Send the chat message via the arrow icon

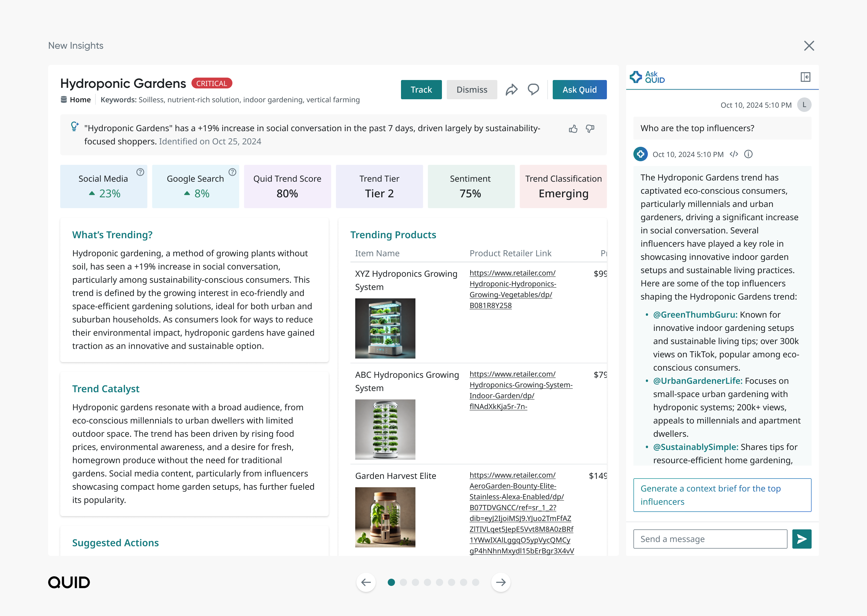[801, 539]
